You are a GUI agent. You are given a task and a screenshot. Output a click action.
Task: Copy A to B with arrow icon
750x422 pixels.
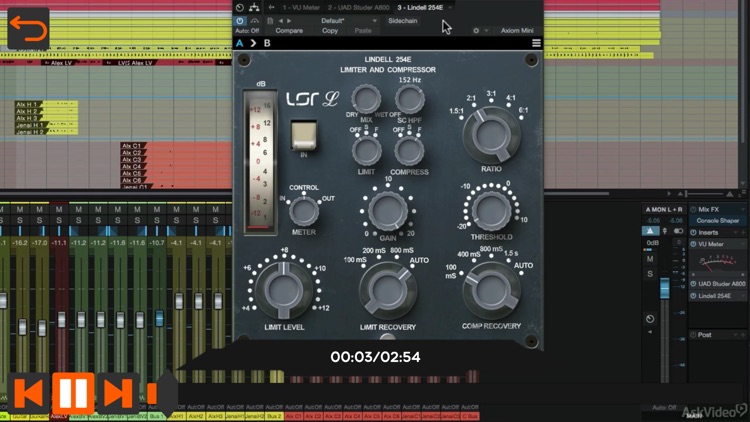coord(254,43)
